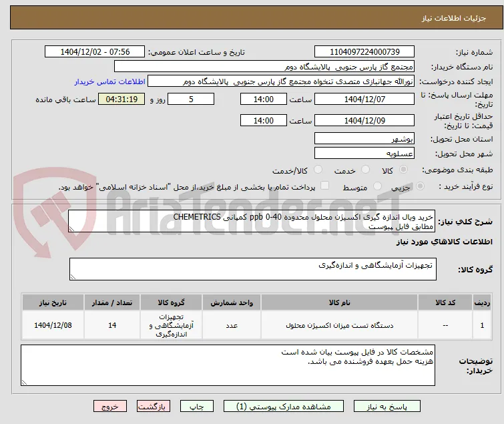Click the بازگشت back button
The image size is (504, 424).
154,407
